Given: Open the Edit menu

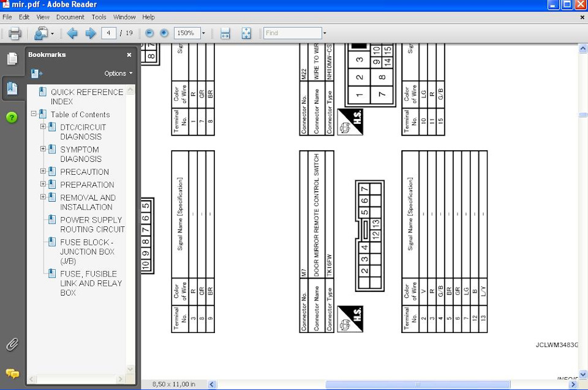Looking at the screenshot, I should (24, 17).
